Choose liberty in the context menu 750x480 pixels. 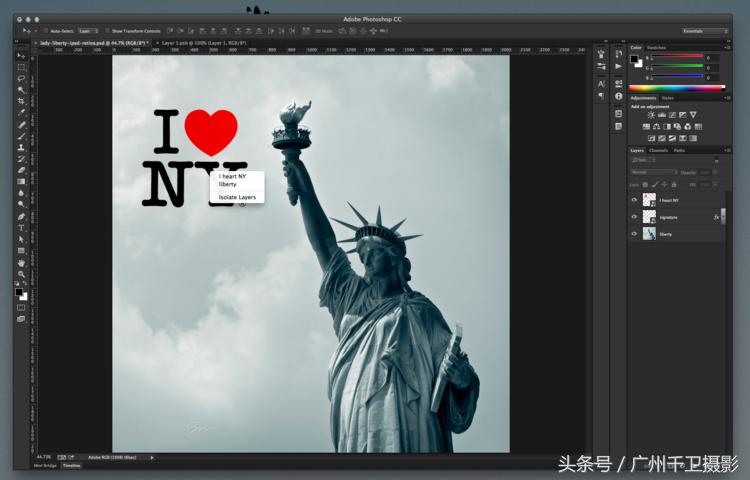pos(229,184)
